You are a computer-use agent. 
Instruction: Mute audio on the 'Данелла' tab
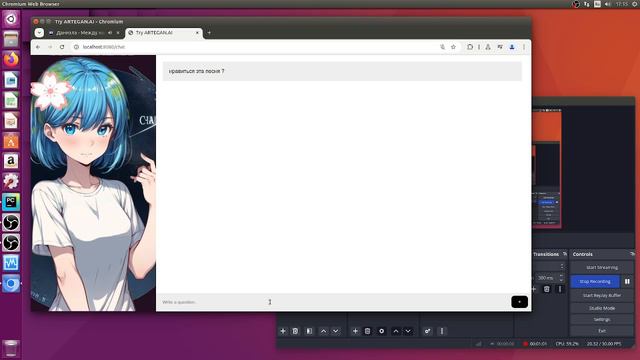point(110,33)
